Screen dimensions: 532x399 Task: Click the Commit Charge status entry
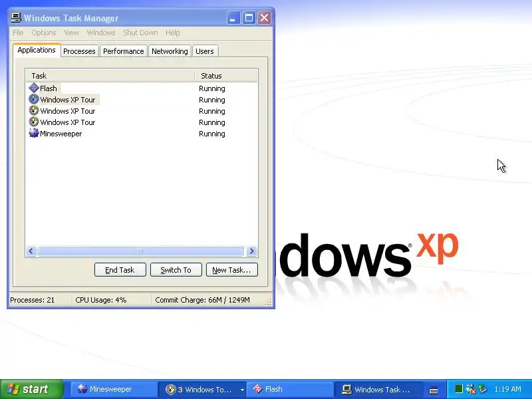(202, 300)
